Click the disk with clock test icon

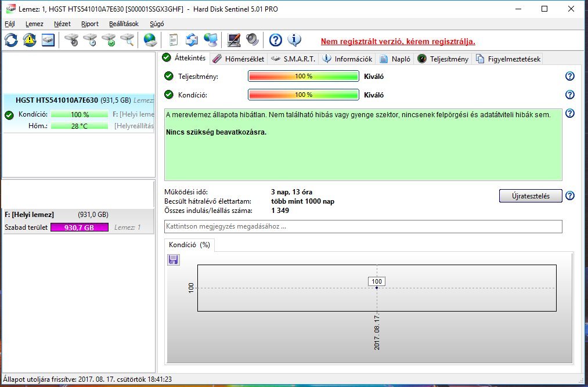coord(90,40)
